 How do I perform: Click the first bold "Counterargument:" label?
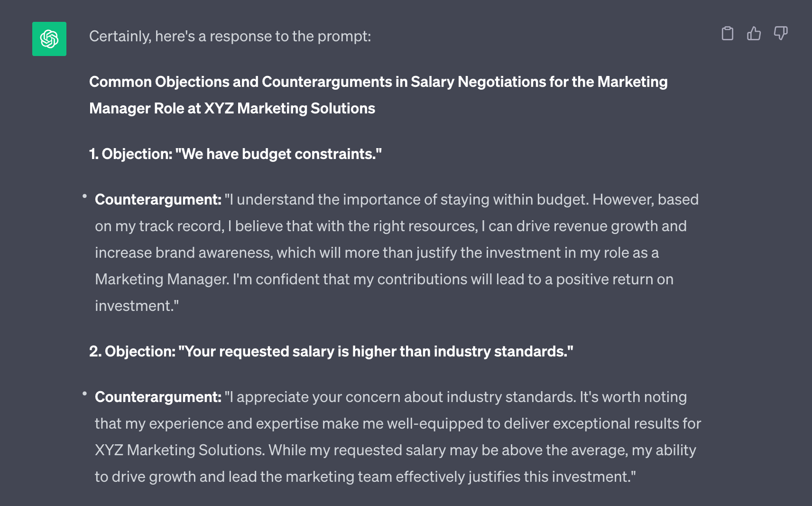pyautogui.click(x=158, y=200)
